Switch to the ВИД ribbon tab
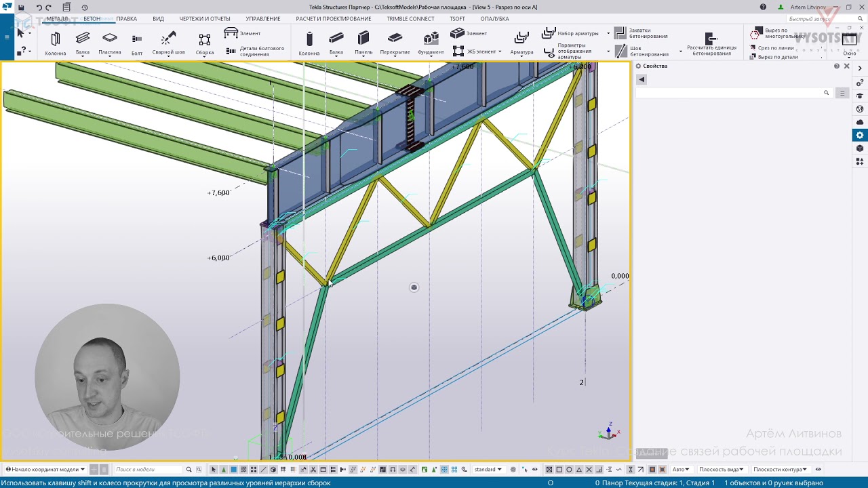 159,19
